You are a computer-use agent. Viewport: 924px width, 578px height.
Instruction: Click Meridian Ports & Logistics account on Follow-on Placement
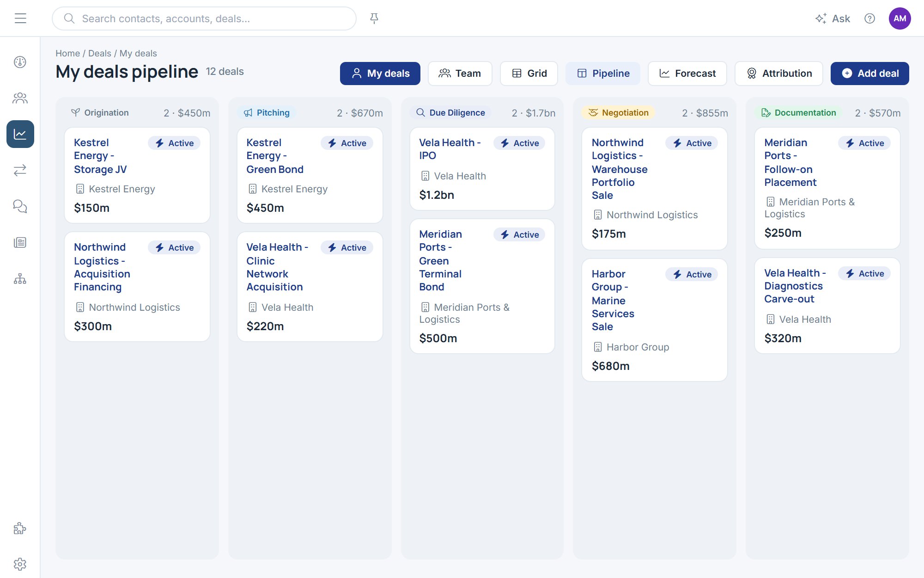809,208
